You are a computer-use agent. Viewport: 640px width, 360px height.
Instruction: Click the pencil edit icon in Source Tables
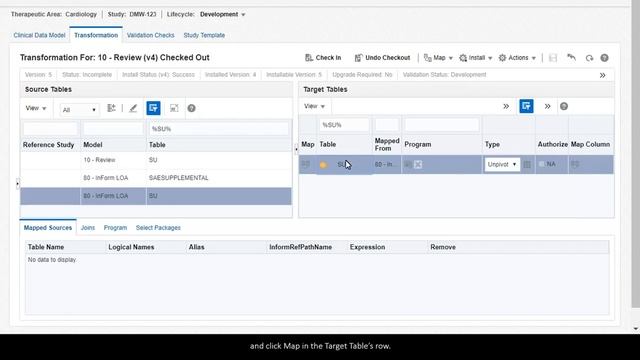tap(133, 108)
